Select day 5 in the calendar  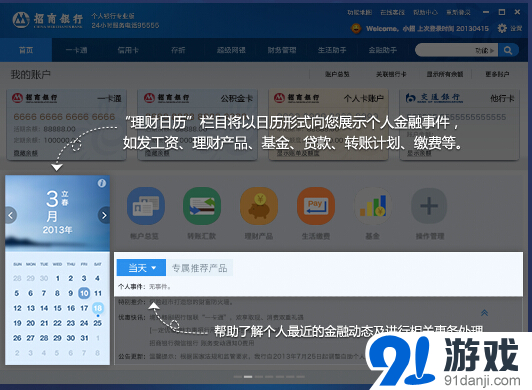click(17, 293)
